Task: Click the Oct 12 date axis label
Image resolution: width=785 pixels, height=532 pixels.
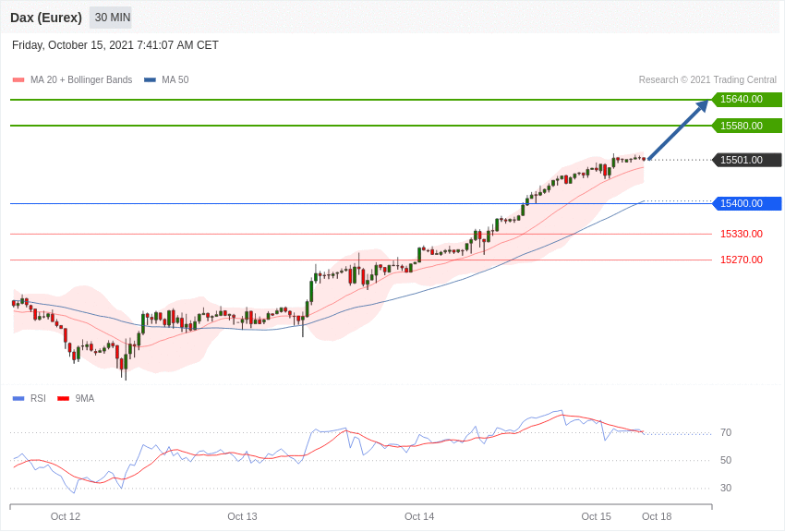Action: [66, 516]
